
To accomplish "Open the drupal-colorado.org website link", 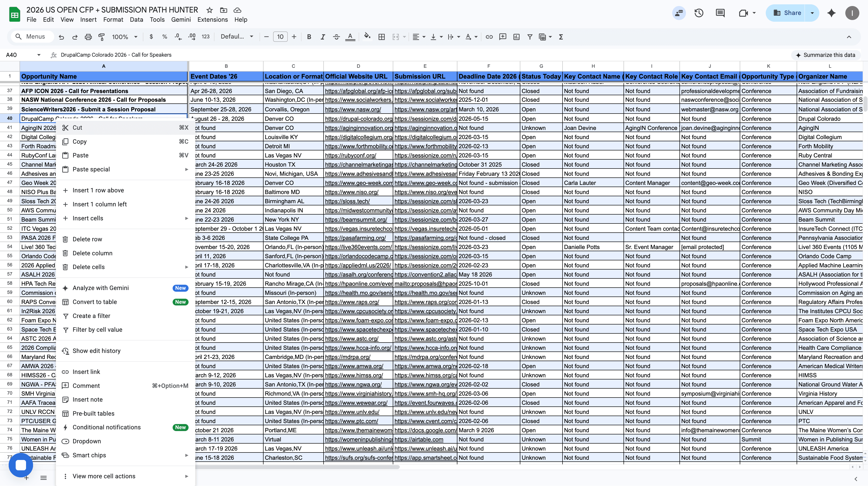I will 359,119.
